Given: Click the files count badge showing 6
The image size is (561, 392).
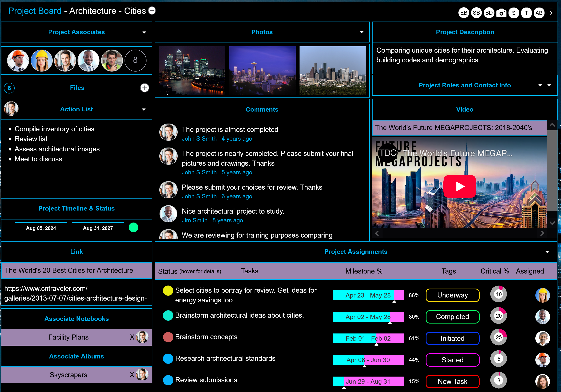Looking at the screenshot, I should 9,88.
